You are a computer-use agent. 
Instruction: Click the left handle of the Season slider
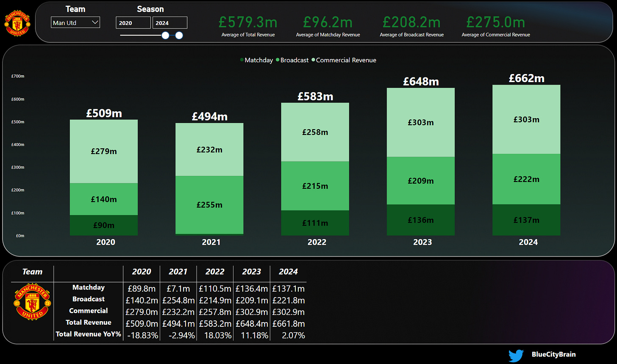point(165,36)
